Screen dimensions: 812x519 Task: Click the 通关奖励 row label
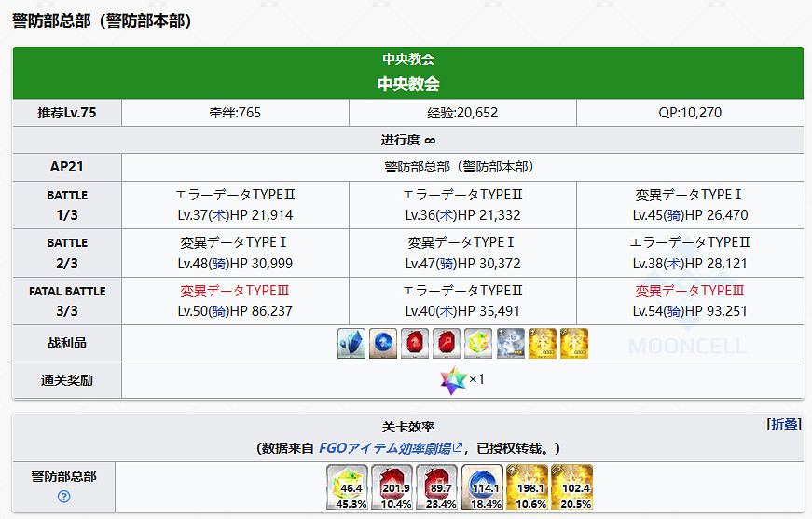(x=67, y=381)
